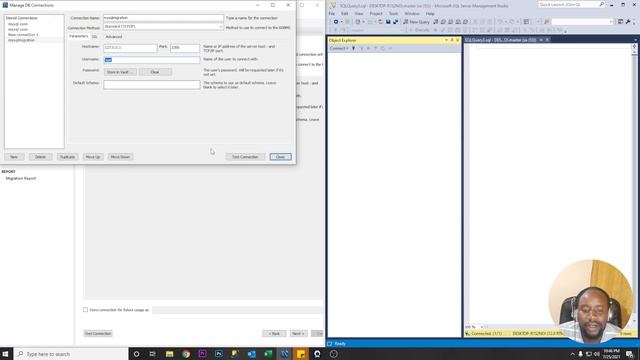This screenshot has width=640, height=360.
Task: Open the Tools menu in SSMS
Action: click(x=393, y=13)
